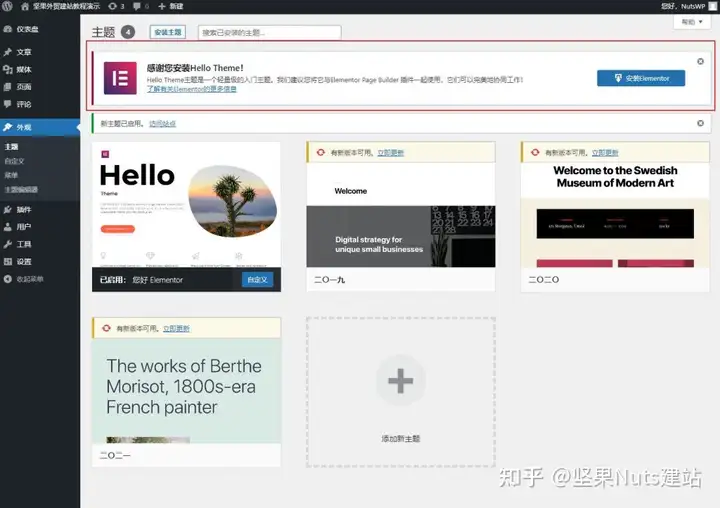This screenshot has width=720, height=508.
Task: Click 自定义 button on Hello theme
Action: click(257, 280)
